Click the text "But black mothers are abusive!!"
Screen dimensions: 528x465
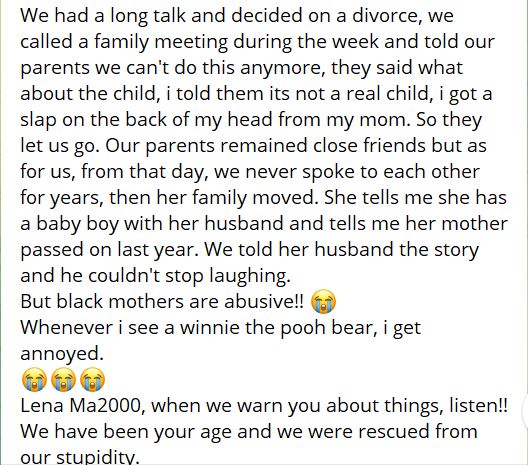(162, 301)
